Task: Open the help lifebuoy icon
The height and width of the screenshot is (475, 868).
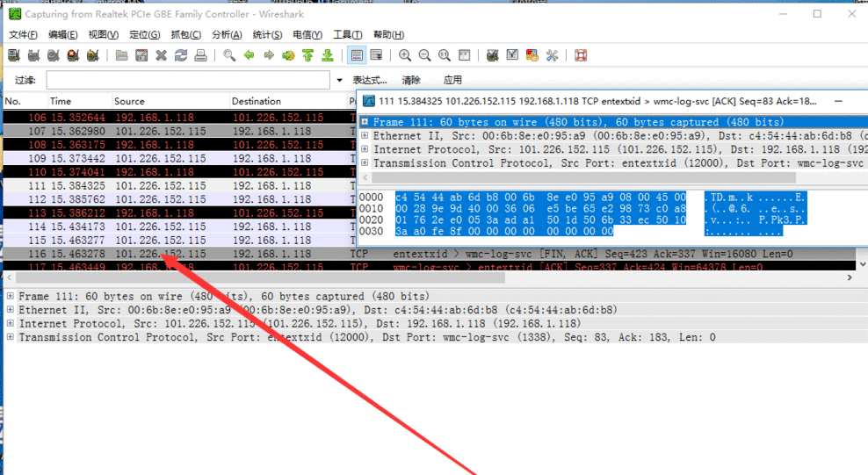Action: tap(581, 55)
